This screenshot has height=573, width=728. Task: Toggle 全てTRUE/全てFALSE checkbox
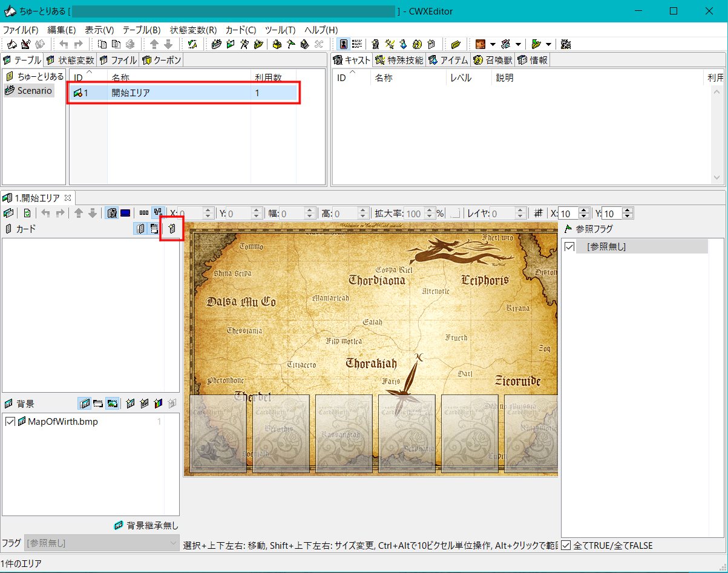pyautogui.click(x=566, y=545)
